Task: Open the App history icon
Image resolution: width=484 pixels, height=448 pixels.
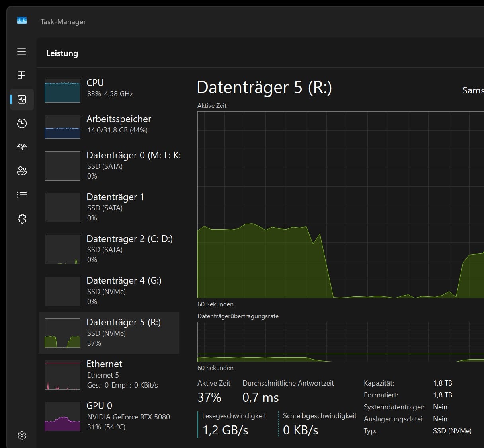Action: 22,123
